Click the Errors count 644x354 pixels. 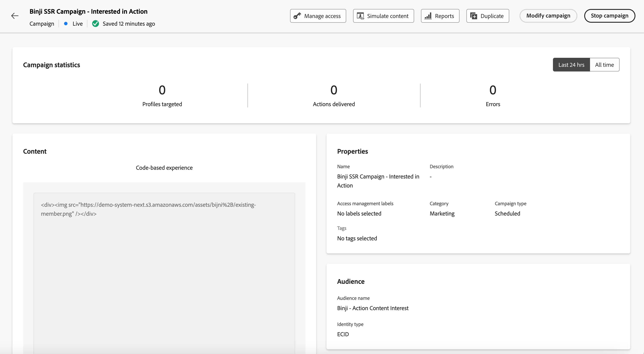click(493, 90)
